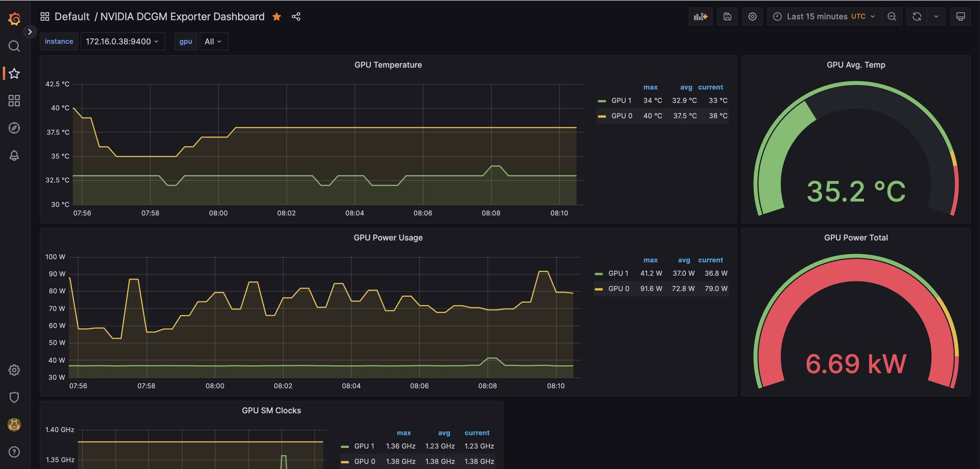
Task: Open the GPU Power Total panel title menu
Action: click(x=856, y=238)
